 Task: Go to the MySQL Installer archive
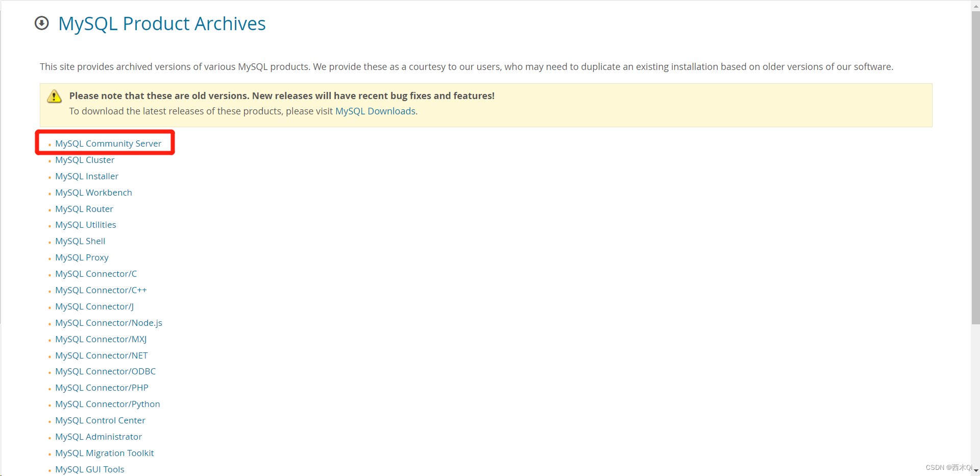click(x=87, y=176)
